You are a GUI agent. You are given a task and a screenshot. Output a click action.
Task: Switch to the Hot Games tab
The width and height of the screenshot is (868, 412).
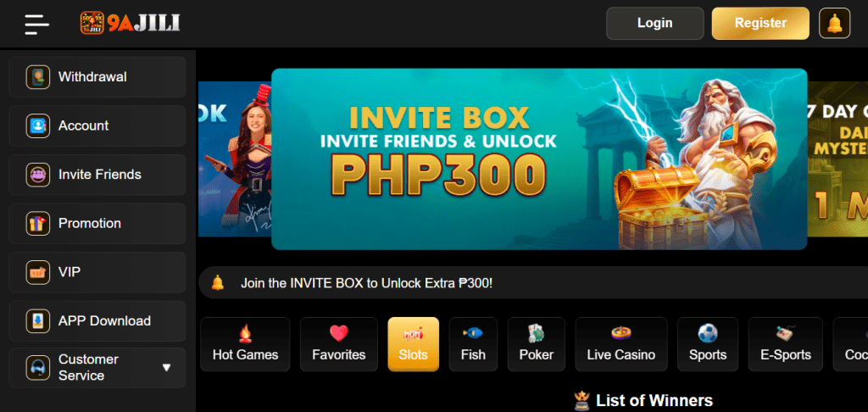click(245, 344)
